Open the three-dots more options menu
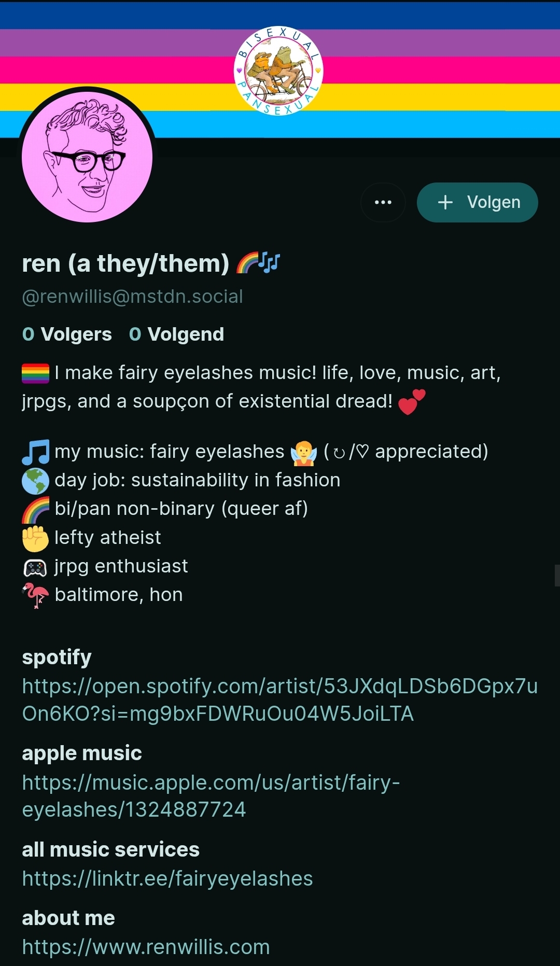This screenshot has width=560, height=966. pyautogui.click(x=383, y=202)
